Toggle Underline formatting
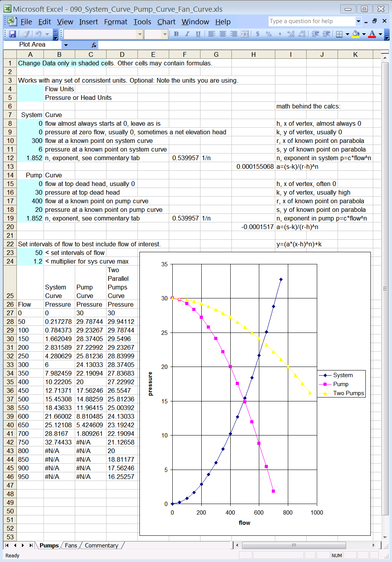Viewport: 392px width, 562px height. (x=198, y=34)
